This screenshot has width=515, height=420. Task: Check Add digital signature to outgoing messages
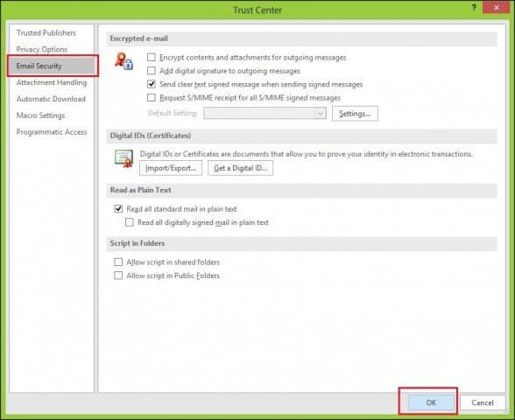(151, 71)
